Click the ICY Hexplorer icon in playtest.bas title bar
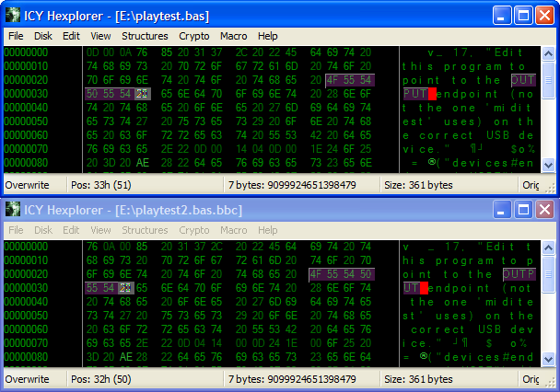 [x=13, y=16]
